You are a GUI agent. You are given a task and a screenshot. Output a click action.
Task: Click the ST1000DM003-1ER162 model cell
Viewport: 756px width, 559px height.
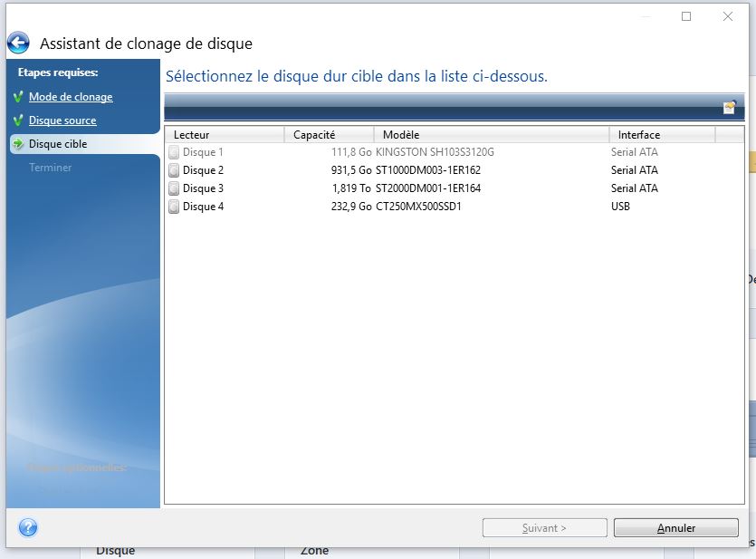point(428,170)
